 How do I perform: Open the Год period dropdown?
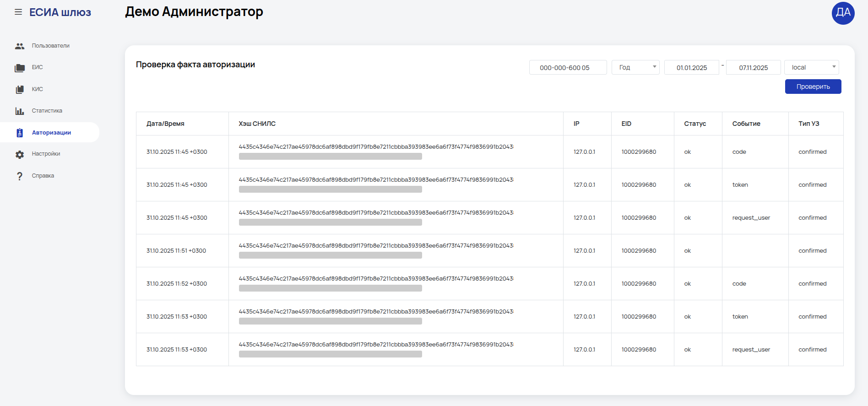tap(635, 67)
